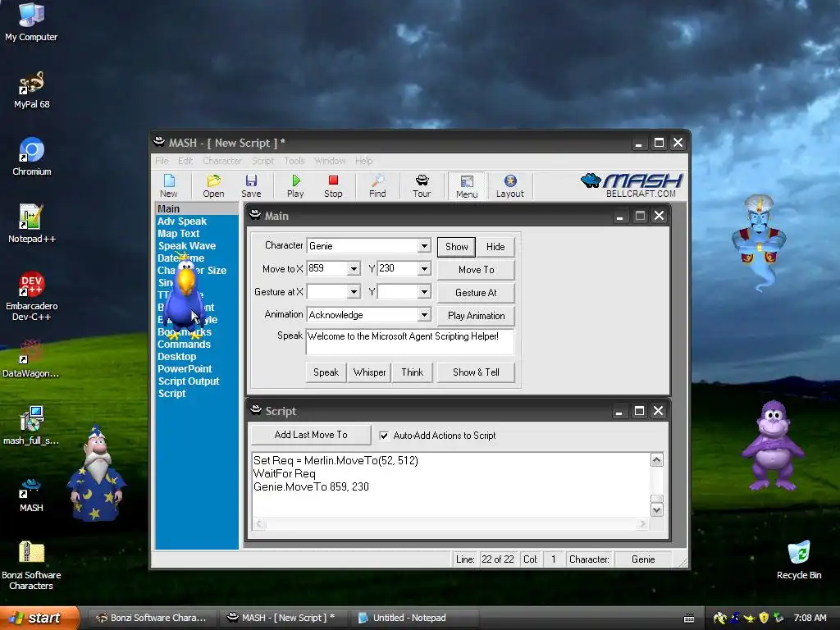Viewport: 840px width, 630px height.
Task: Select the Recycle Bin icon
Action: tap(799, 560)
